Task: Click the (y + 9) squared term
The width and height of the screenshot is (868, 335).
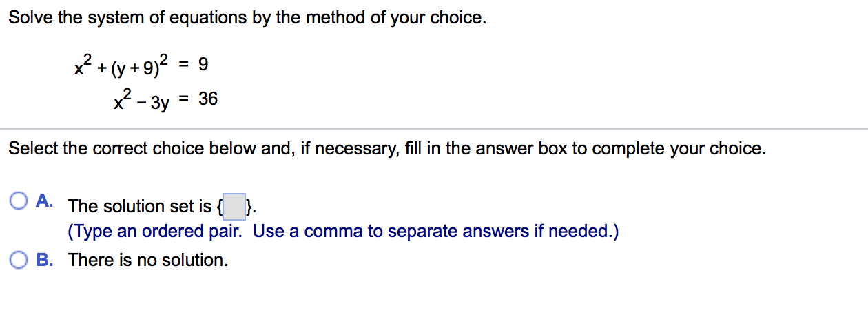Action: tap(134, 68)
